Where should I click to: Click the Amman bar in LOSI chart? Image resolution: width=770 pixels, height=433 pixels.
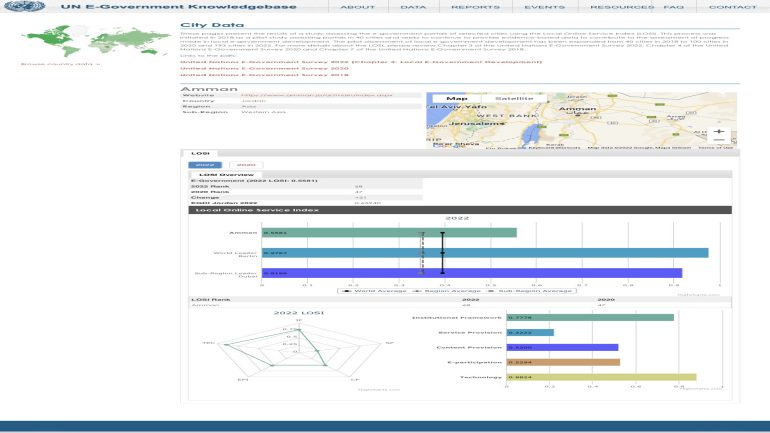(389, 233)
